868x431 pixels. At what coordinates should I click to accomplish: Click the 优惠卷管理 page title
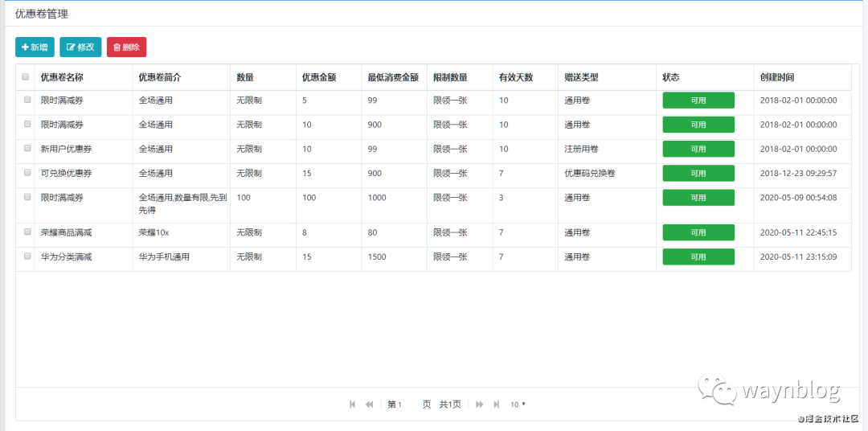pyautogui.click(x=42, y=14)
